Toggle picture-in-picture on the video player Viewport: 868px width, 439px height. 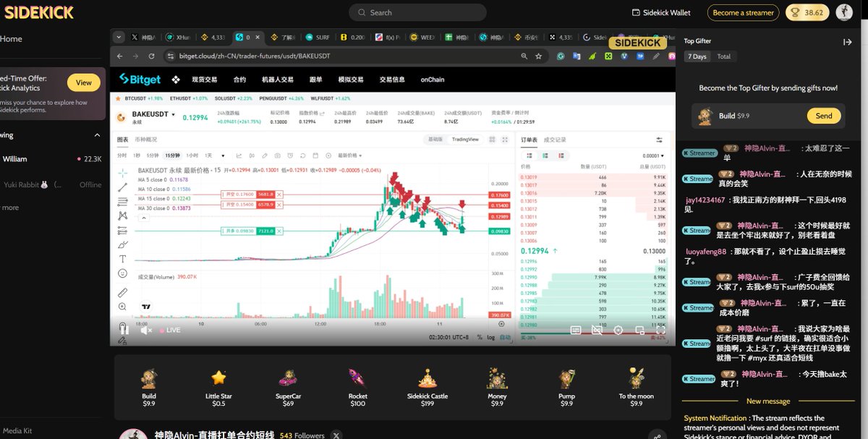[639, 330]
